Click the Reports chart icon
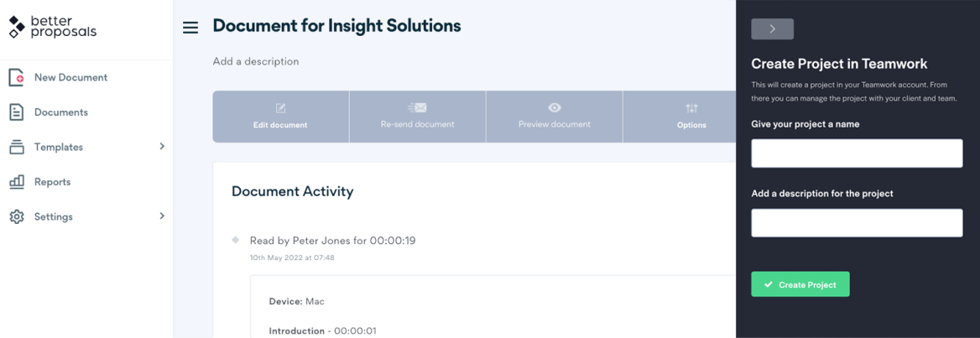The image size is (980, 338). [x=17, y=182]
